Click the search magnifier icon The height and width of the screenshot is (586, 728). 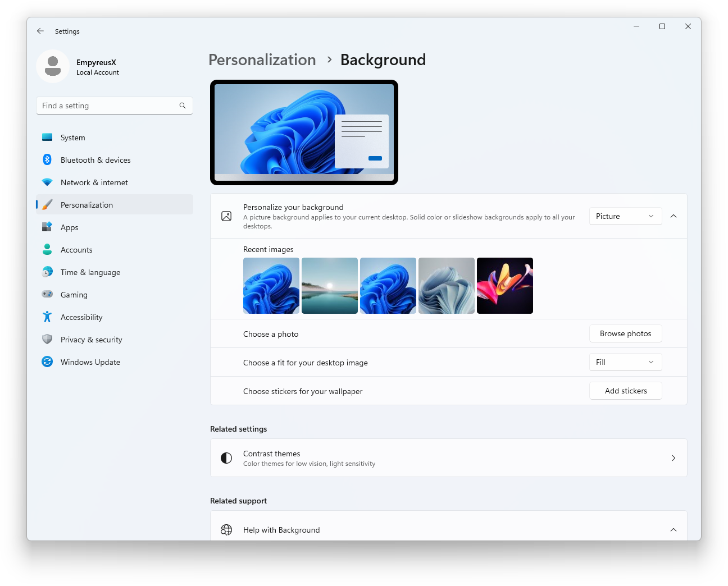183,106
